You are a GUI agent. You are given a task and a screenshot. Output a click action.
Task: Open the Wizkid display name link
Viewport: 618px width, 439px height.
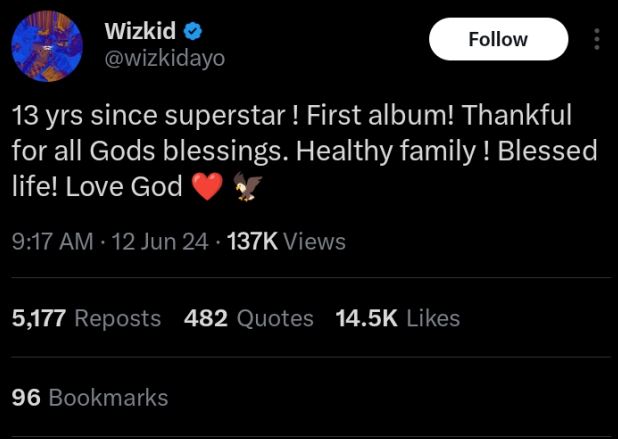[140, 32]
